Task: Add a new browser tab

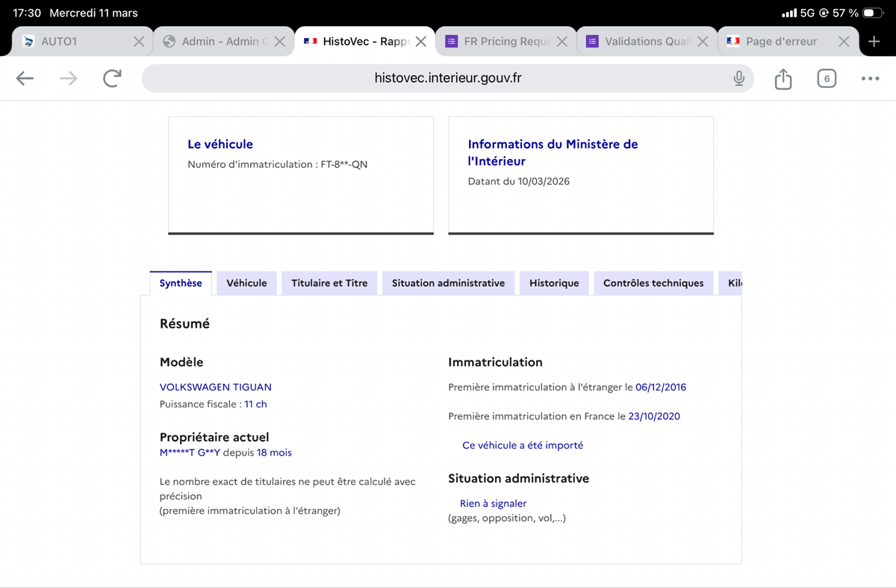Action: click(874, 42)
